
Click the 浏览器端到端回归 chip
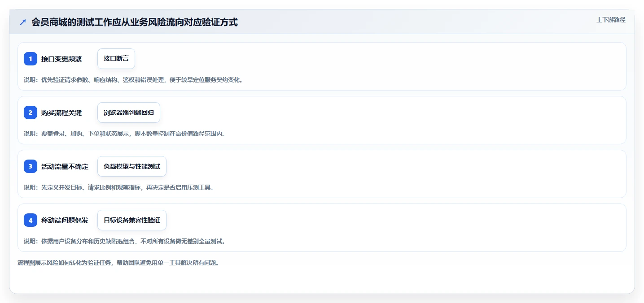click(x=129, y=113)
